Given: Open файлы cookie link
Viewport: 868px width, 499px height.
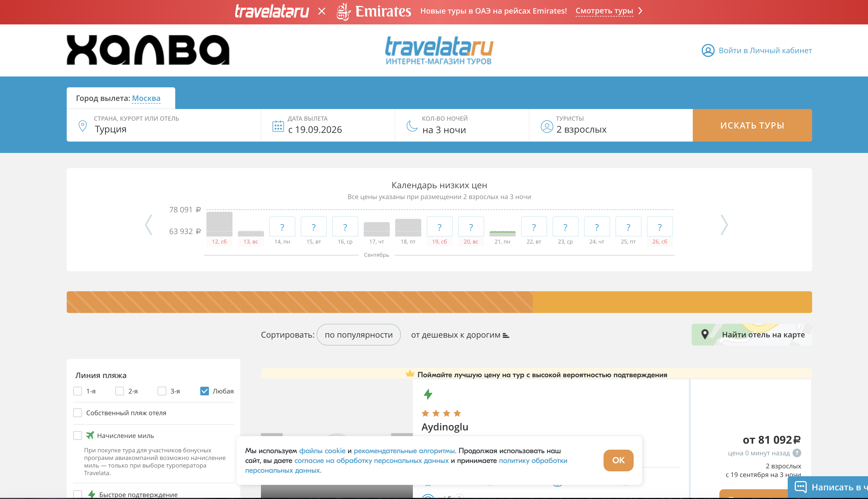Looking at the screenshot, I should [x=322, y=451].
